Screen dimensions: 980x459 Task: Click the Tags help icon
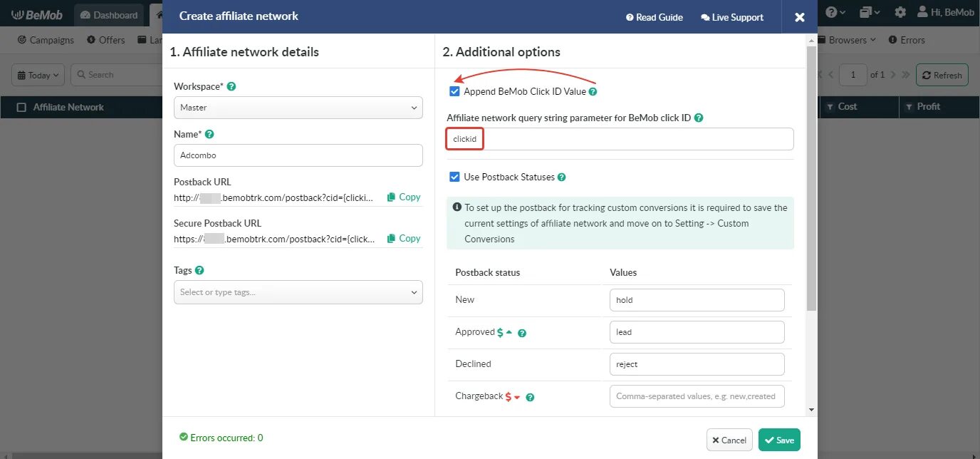(x=199, y=270)
